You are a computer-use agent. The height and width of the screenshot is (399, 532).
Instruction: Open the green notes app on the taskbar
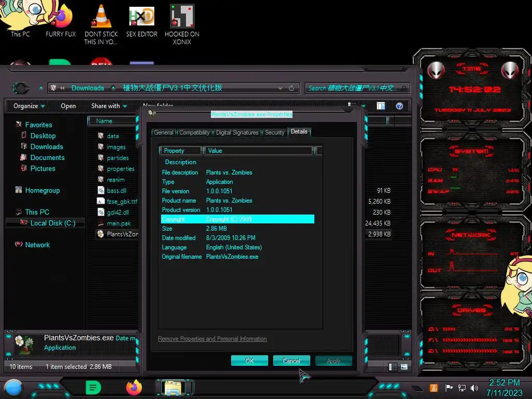(94, 388)
